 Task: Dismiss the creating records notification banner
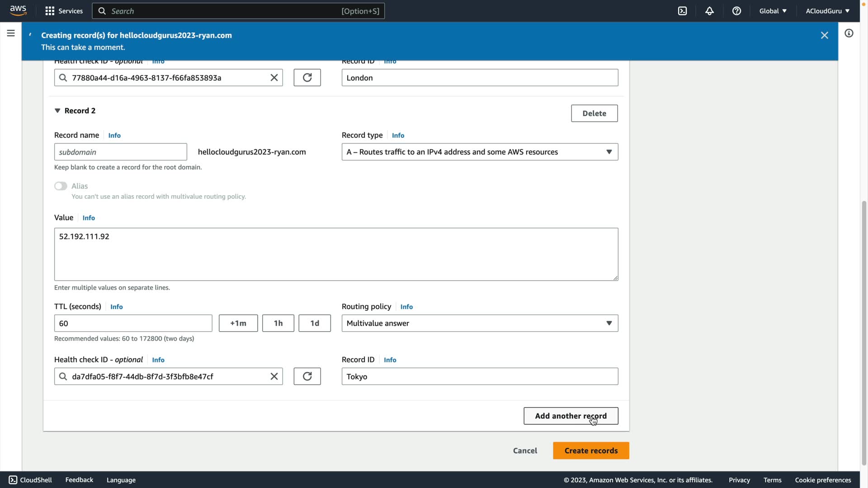point(824,35)
